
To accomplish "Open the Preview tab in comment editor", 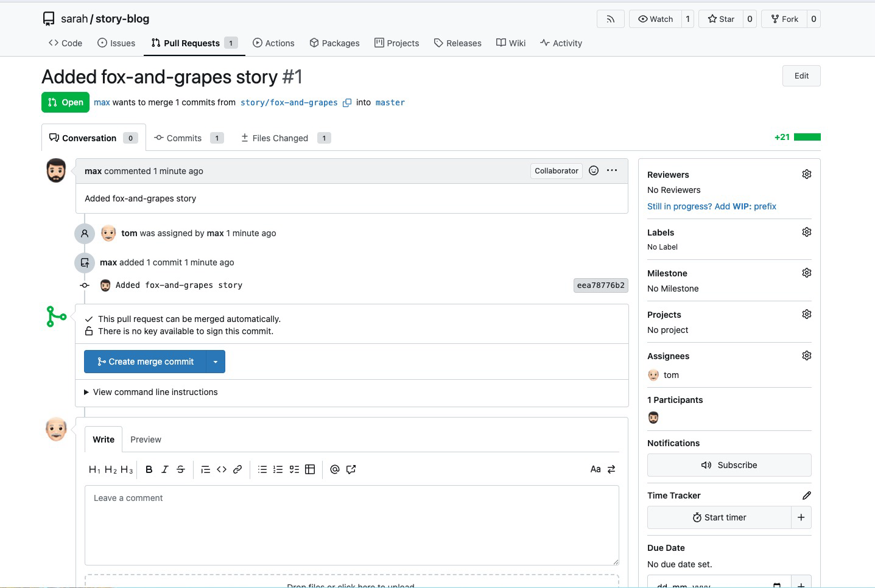I will 146,439.
